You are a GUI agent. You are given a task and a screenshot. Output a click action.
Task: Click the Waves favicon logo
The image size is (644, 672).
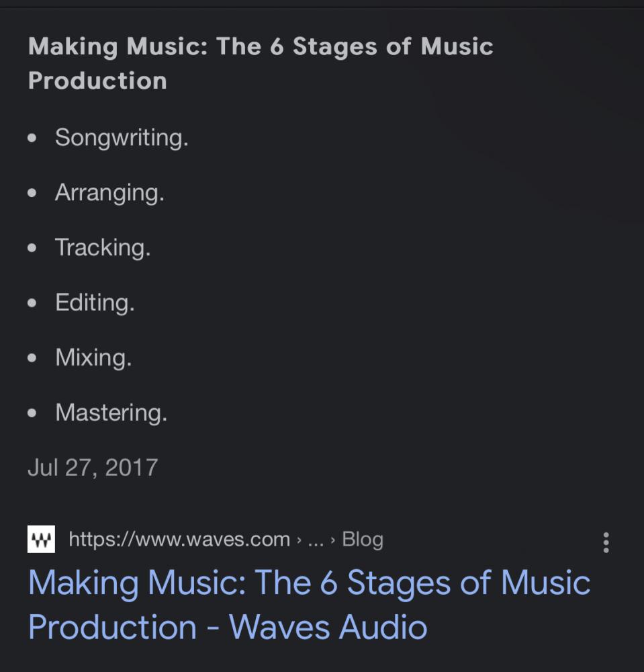click(41, 539)
